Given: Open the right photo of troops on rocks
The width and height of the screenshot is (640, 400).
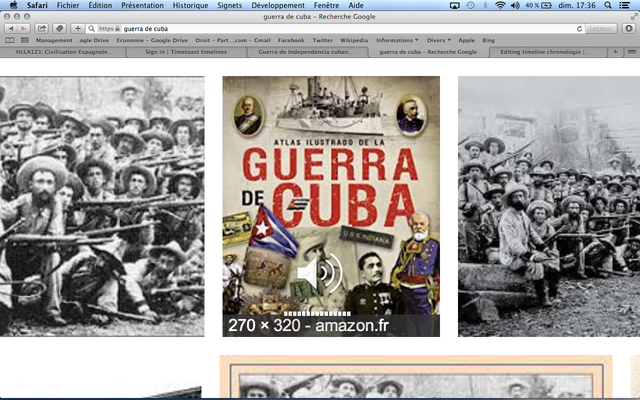Looking at the screenshot, I should pyautogui.click(x=549, y=206).
